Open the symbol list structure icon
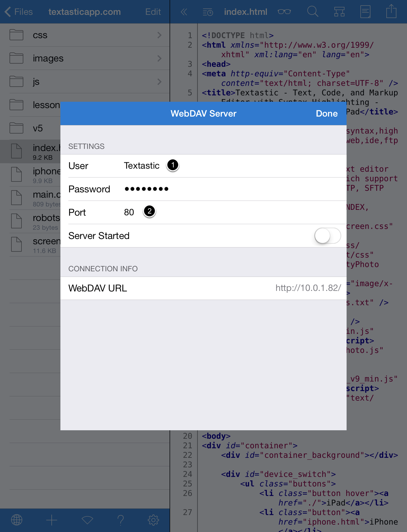This screenshot has width=407, height=532. tap(339, 12)
